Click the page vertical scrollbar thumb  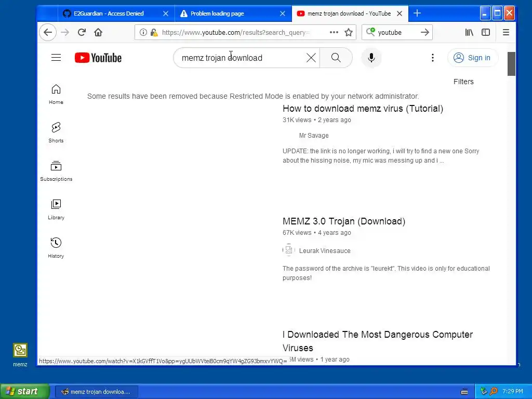point(511,64)
